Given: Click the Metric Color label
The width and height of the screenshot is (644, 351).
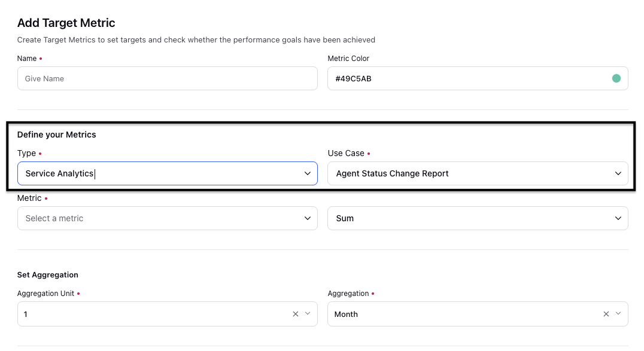Looking at the screenshot, I should point(348,58).
